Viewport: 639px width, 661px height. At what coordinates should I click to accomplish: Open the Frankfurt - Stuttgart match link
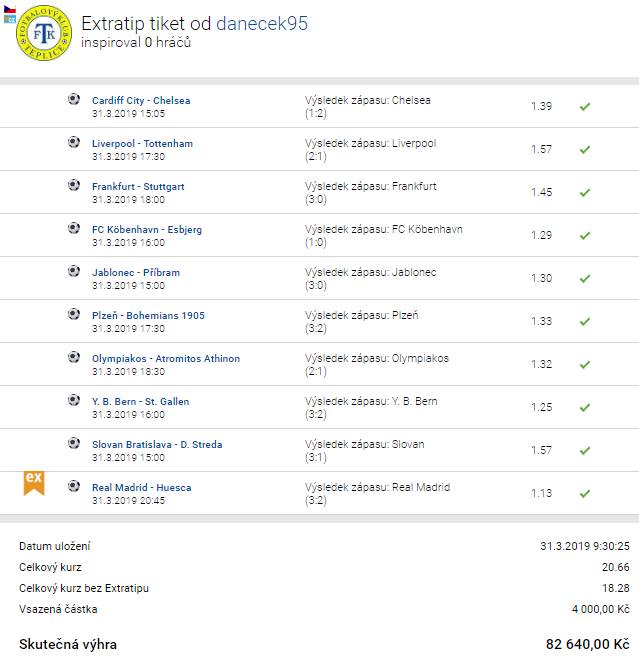(x=138, y=186)
